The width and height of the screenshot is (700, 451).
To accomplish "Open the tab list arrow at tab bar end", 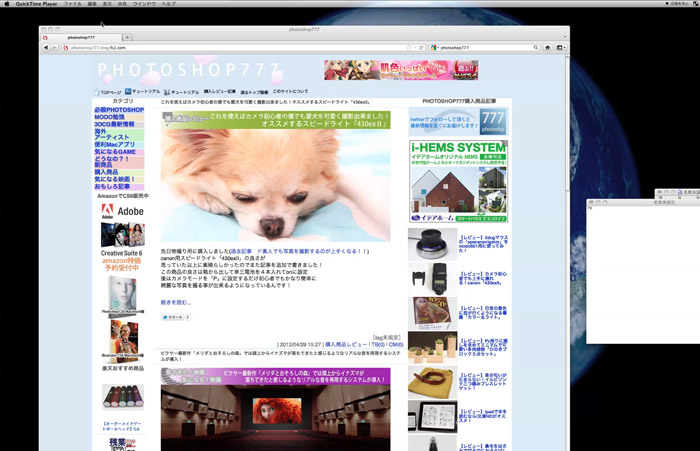I will click(x=565, y=38).
